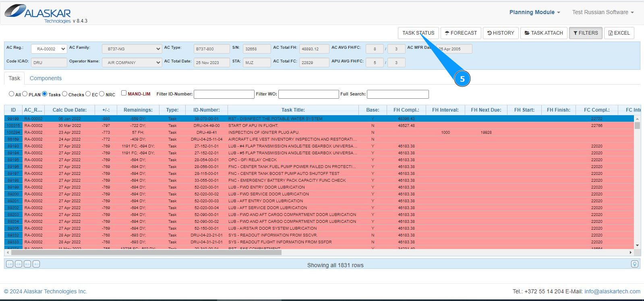Jump to the last page of results
Image resolution: width=644 pixels, height=301 pixels.
[x=36, y=264]
